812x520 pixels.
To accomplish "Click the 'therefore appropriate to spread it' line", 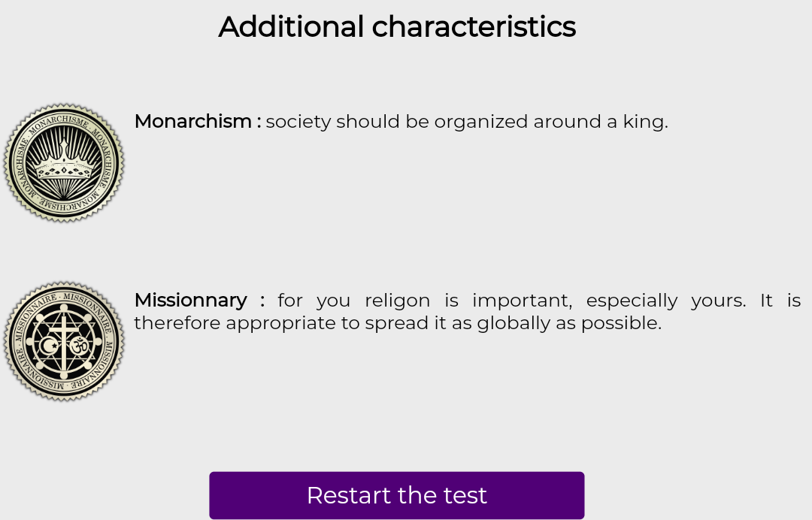I will (x=398, y=323).
